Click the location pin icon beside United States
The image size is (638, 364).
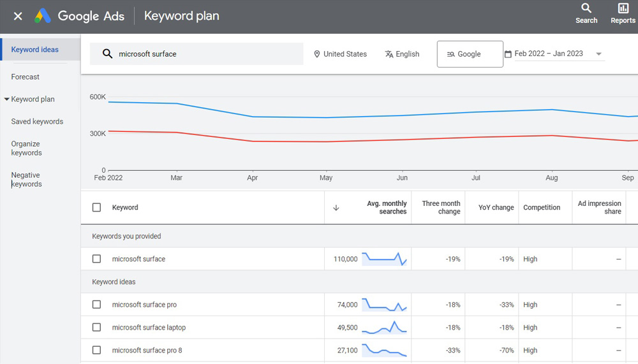[317, 54]
